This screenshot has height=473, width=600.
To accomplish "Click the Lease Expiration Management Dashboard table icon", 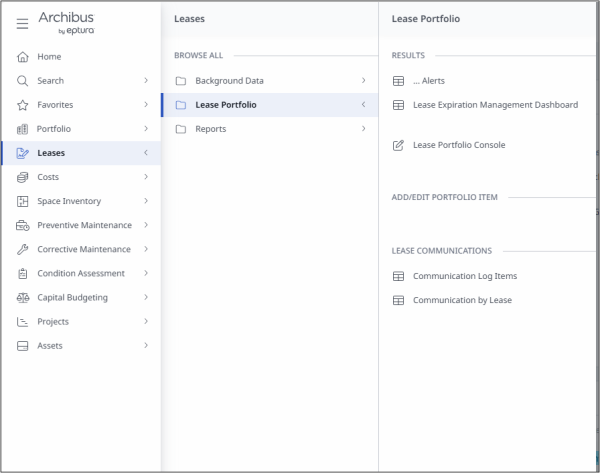I will pyautogui.click(x=398, y=105).
